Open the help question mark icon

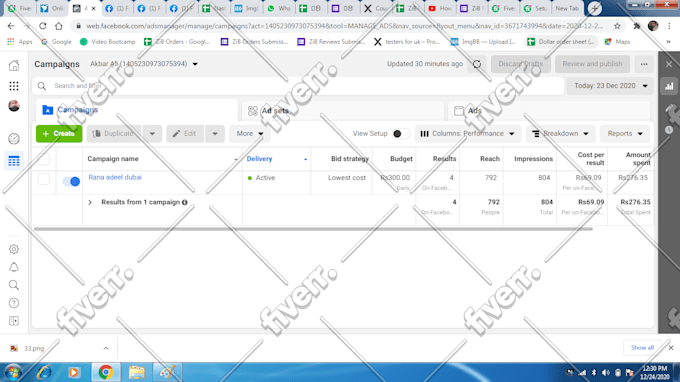coord(14,303)
